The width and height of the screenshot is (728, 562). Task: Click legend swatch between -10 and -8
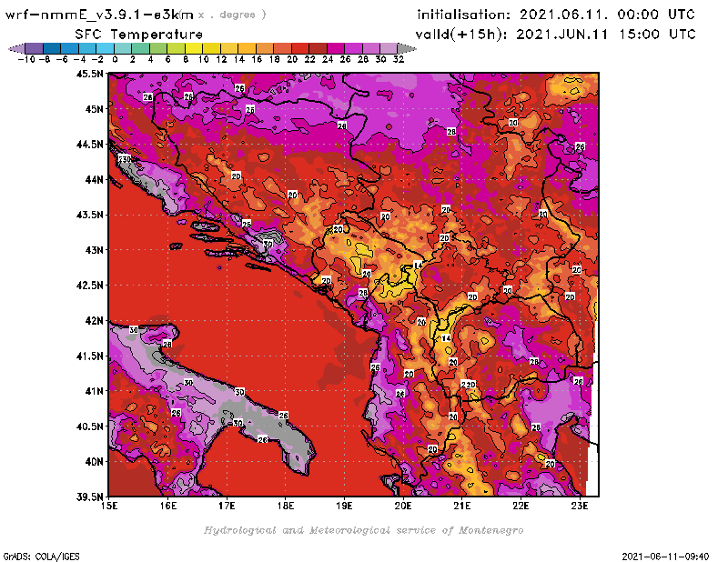click(35, 48)
